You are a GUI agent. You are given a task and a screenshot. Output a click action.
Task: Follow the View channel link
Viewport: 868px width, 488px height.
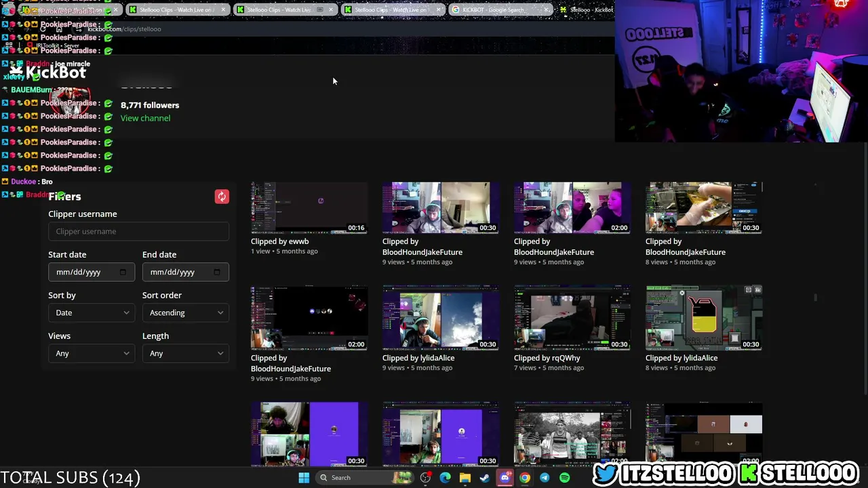point(145,118)
